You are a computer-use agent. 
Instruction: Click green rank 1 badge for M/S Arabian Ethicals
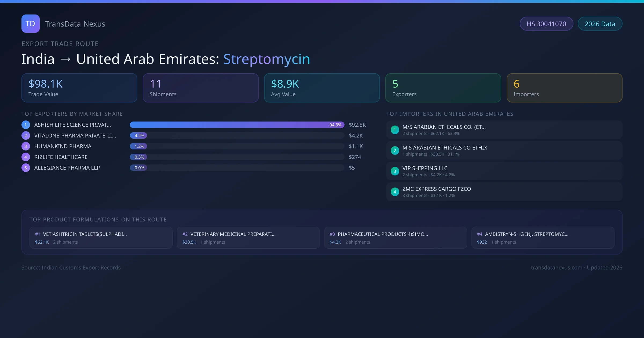(395, 130)
